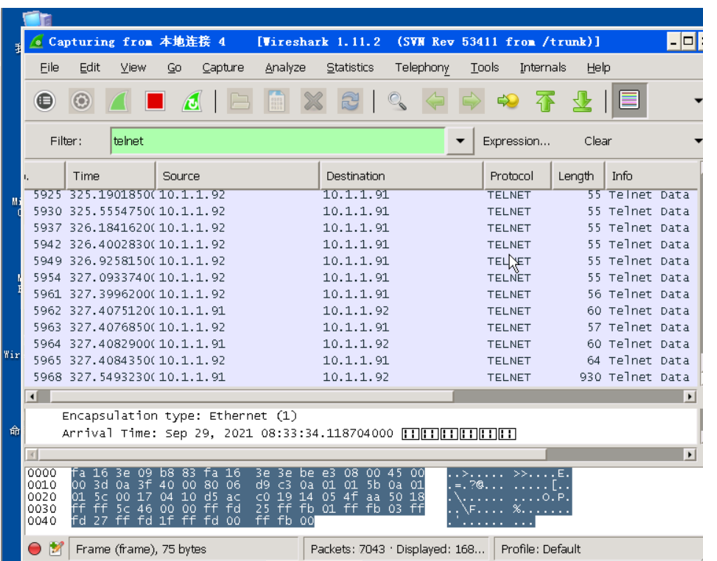
Task: Sort by Length column header
Action: 578,176
